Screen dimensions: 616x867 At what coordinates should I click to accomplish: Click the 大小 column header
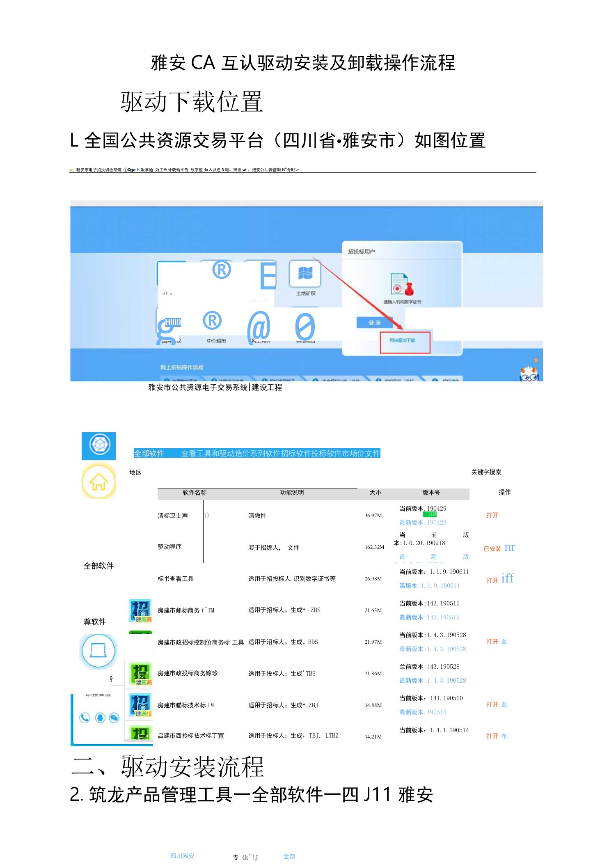pos(375,493)
